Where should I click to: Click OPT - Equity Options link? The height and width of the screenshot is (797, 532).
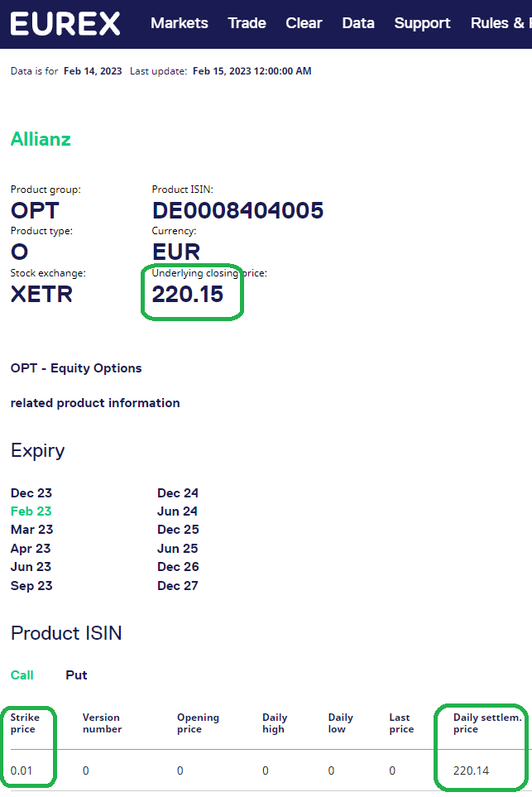76,368
